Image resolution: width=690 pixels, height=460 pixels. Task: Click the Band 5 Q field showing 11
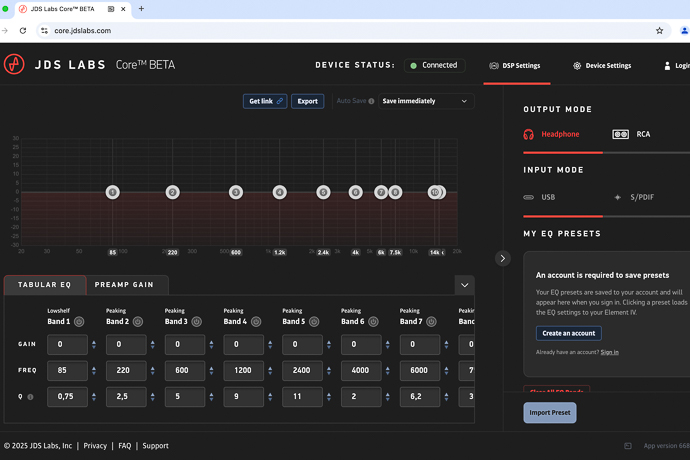pos(302,397)
